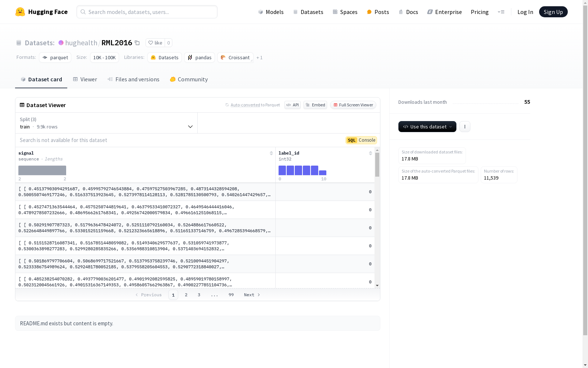Click the downloads last month value 55
588x368 pixels.
tap(527, 102)
